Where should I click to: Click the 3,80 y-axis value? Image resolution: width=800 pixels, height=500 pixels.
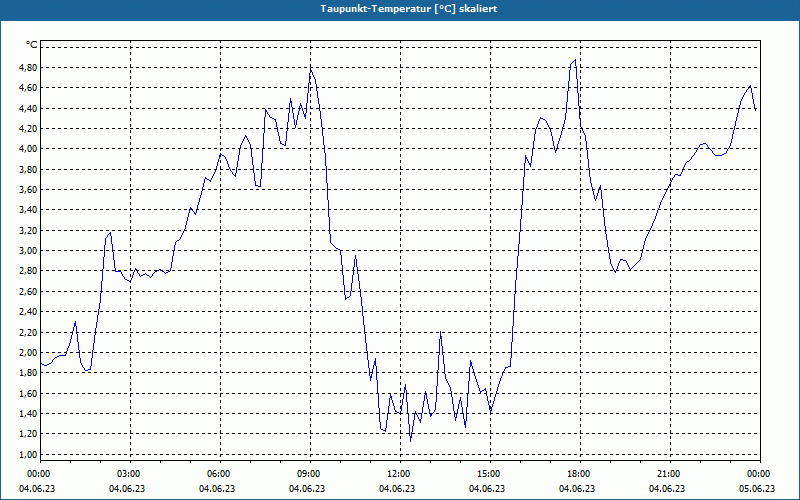(x=29, y=169)
